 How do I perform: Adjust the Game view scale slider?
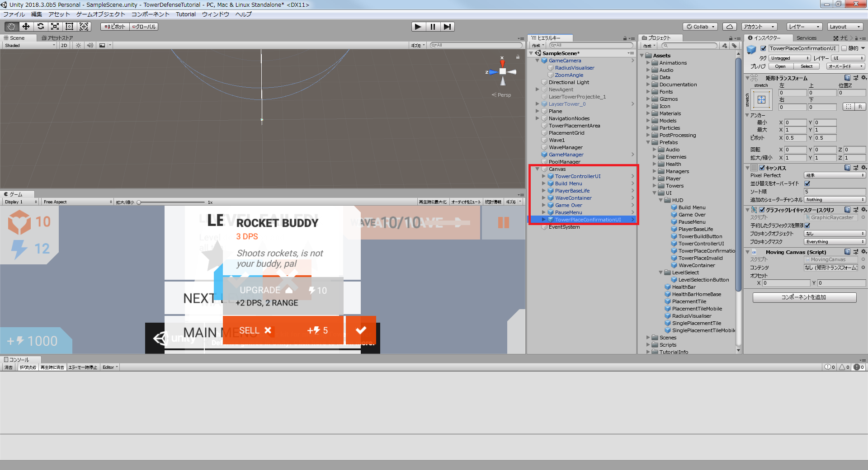tap(171, 202)
